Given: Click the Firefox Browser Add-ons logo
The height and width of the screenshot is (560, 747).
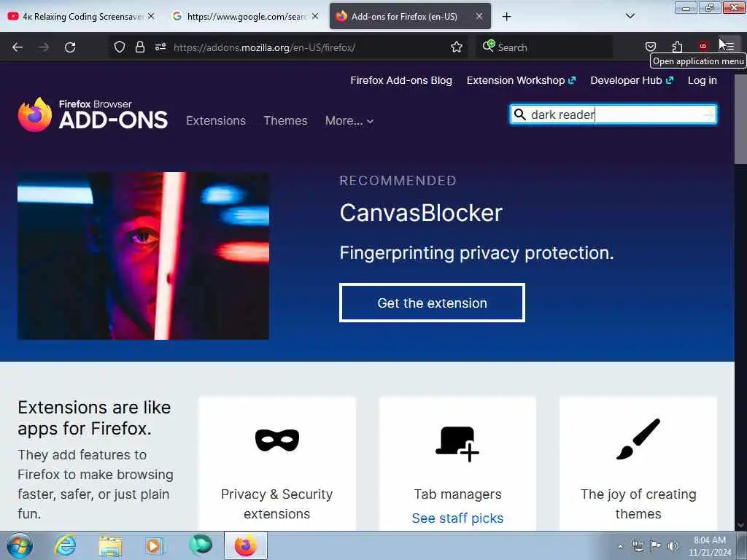Looking at the screenshot, I should (93, 114).
